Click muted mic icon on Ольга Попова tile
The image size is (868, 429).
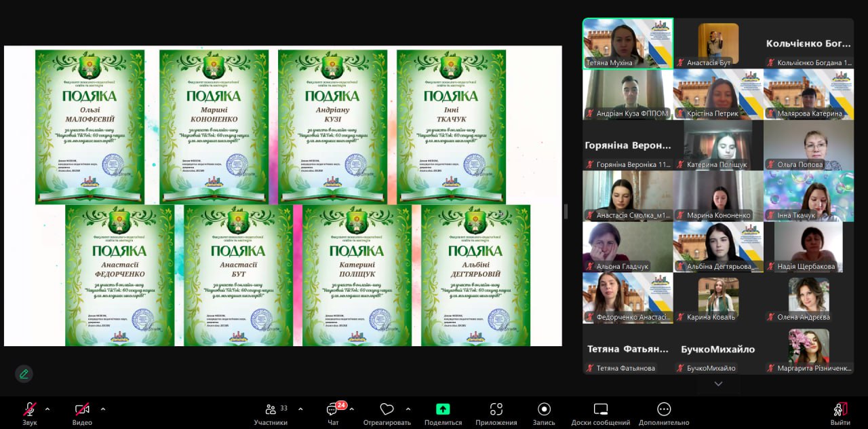point(770,164)
